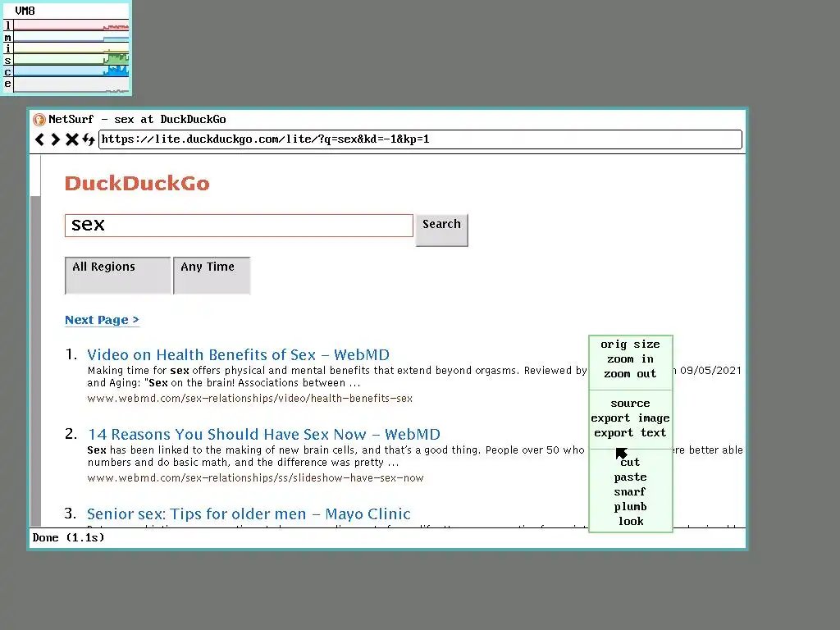The image size is (840, 630).
Task: Follow the Next Page link
Action: (102, 320)
